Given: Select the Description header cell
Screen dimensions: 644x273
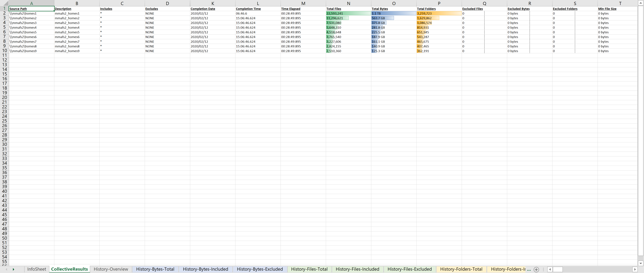Looking at the screenshot, I should [x=77, y=9].
